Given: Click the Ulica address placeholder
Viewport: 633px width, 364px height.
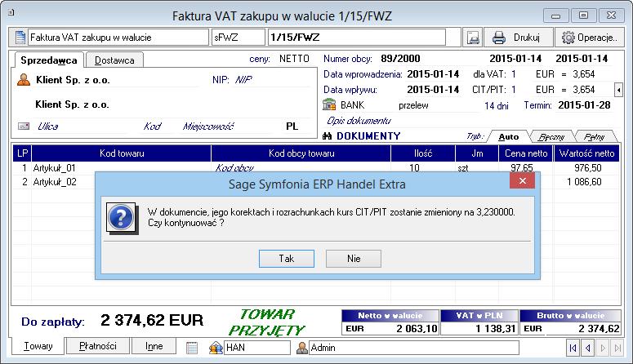Looking at the screenshot, I should coord(47,127).
